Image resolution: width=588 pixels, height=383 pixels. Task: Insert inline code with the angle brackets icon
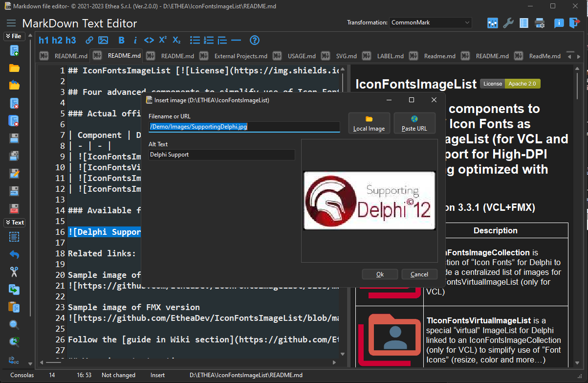(x=149, y=40)
